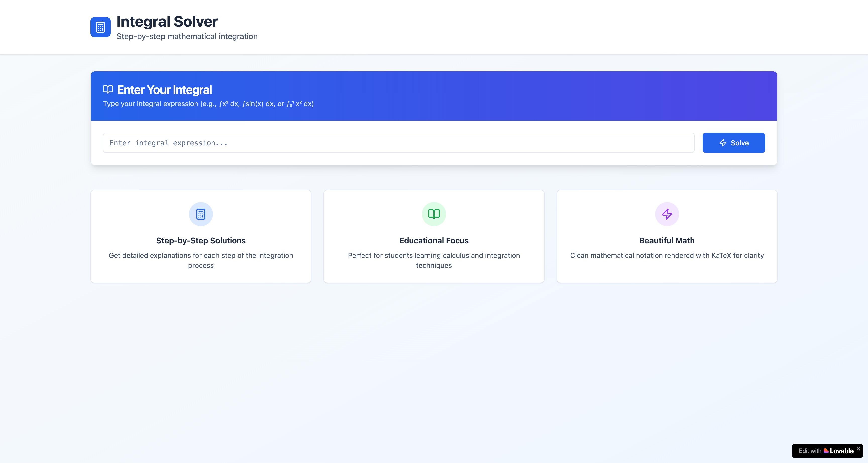The height and width of the screenshot is (463, 868).
Task: Select the lightning icon inside the Solve button
Action: point(723,143)
